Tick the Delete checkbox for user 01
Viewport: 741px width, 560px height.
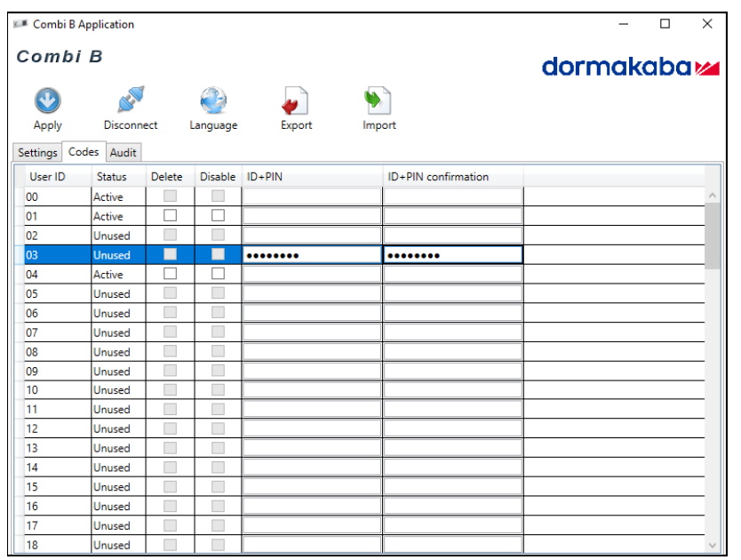pyautogui.click(x=170, y=216)
